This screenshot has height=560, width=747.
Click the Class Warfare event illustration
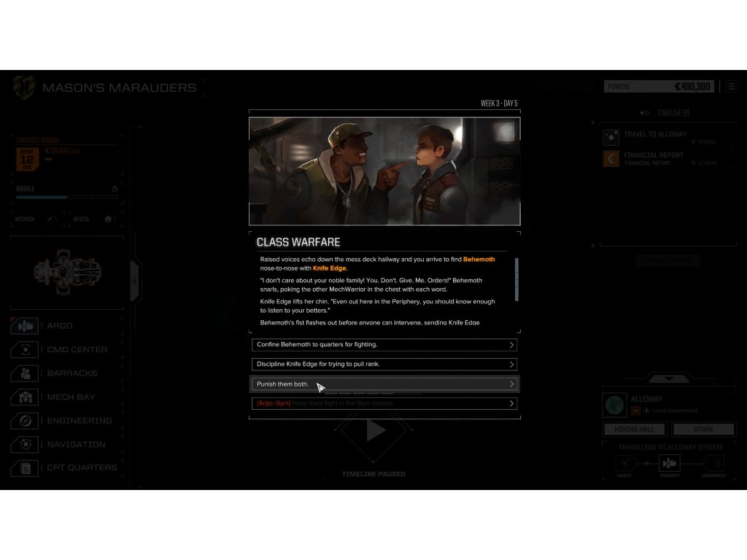[384, 171]
